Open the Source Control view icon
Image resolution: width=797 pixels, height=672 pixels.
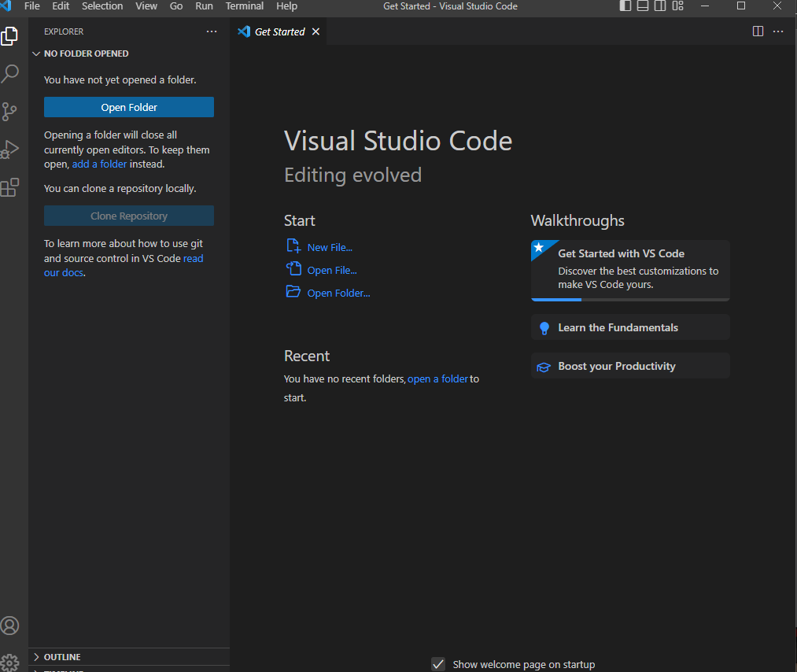click(x=9, y=112)
